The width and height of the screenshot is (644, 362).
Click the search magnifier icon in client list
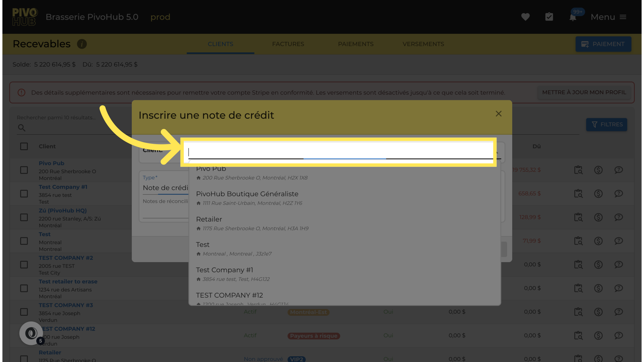tap(22, 128)
